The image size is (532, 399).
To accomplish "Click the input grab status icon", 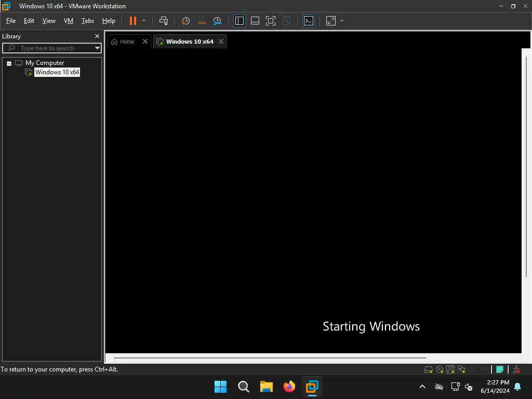I will [x=517, y=369].
